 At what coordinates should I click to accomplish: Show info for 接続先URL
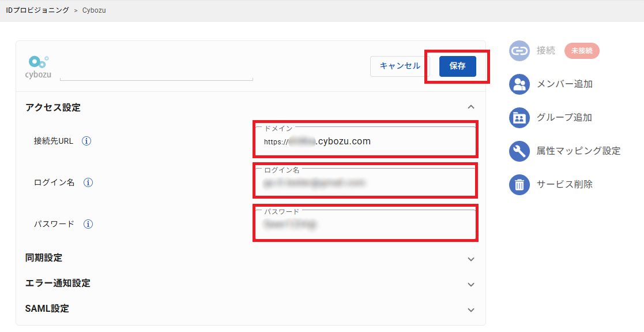(x=86, y=141)
